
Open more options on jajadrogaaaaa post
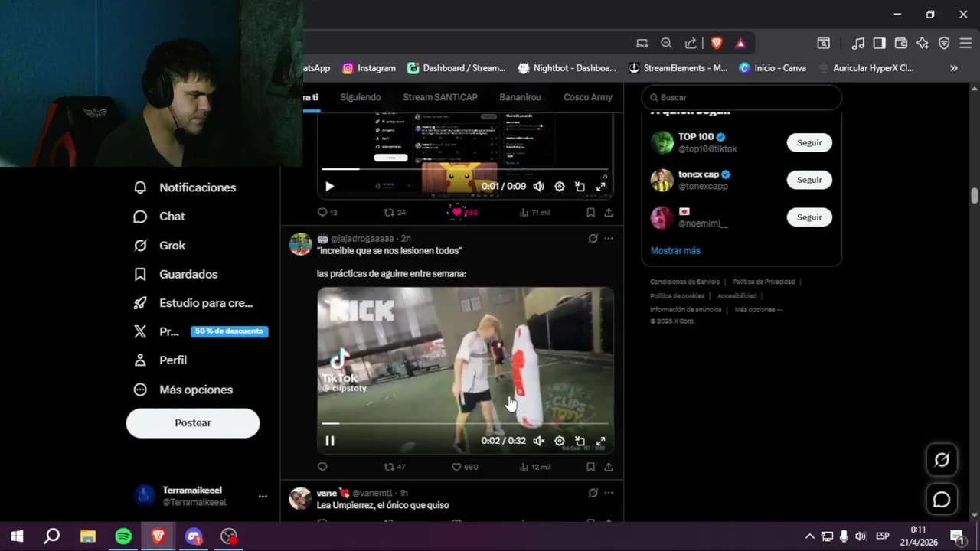coord(609,239)
